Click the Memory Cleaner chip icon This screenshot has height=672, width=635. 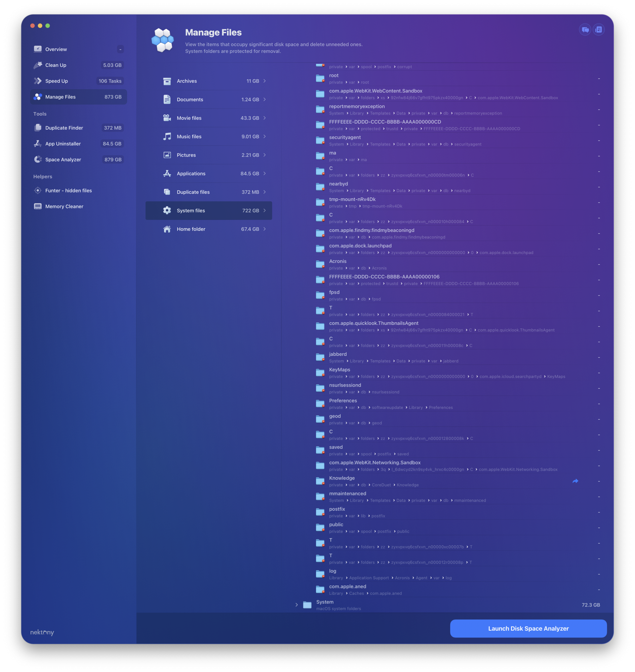click(38, 206)
